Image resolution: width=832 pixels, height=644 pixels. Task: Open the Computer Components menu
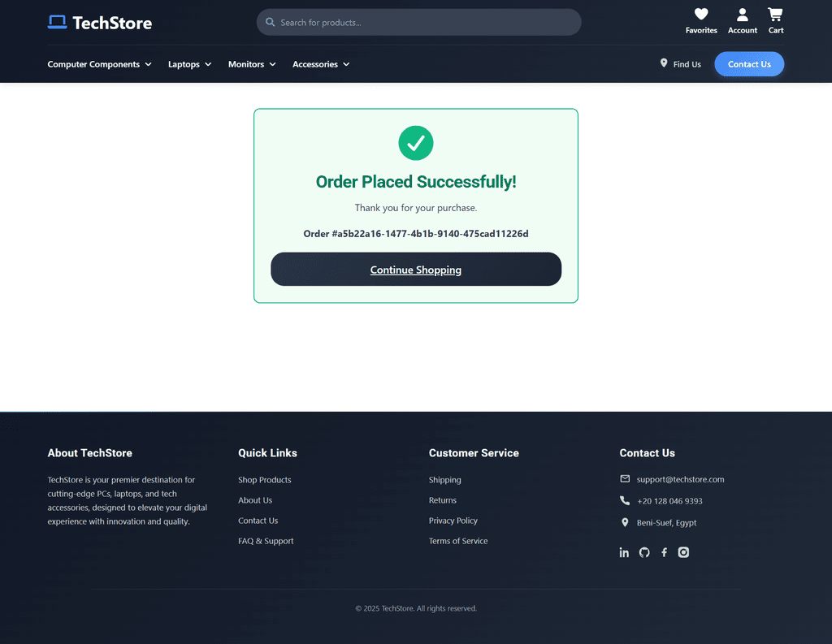(x=99, y=64)
